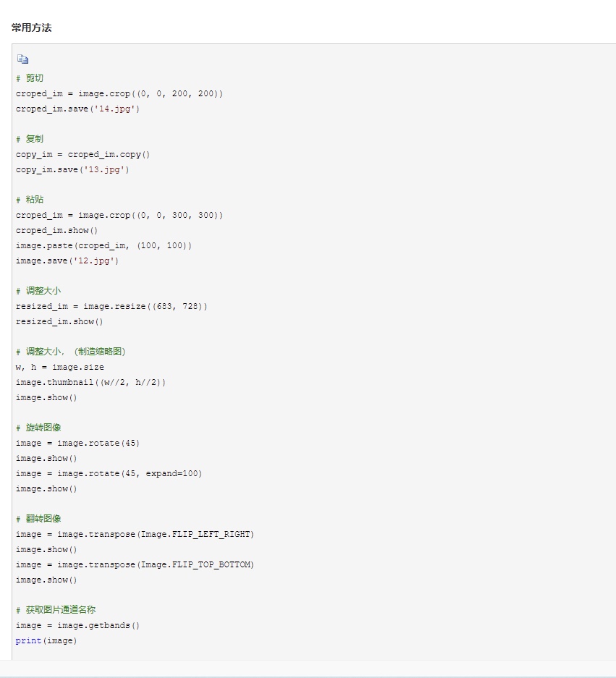This screenshot has height=678, width=616.
Task: Click the image.thumbnail((w//2, h//2)) line
Action: coord(90,382)
